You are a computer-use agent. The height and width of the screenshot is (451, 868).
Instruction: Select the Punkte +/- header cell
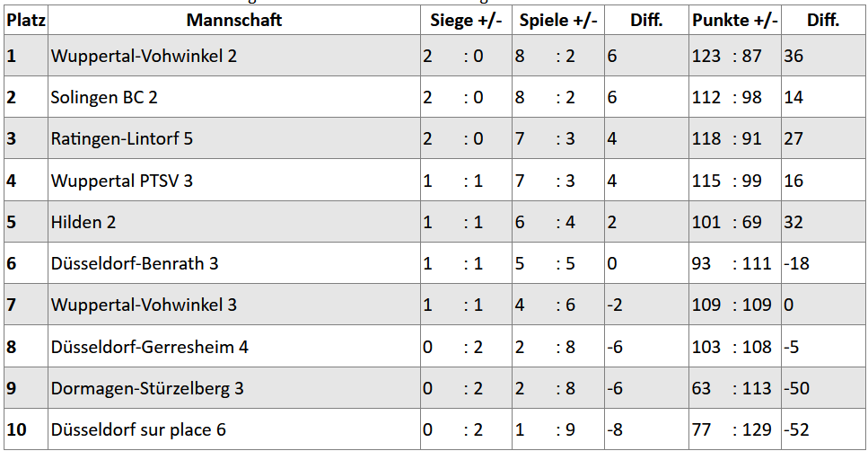coord(734,21)
